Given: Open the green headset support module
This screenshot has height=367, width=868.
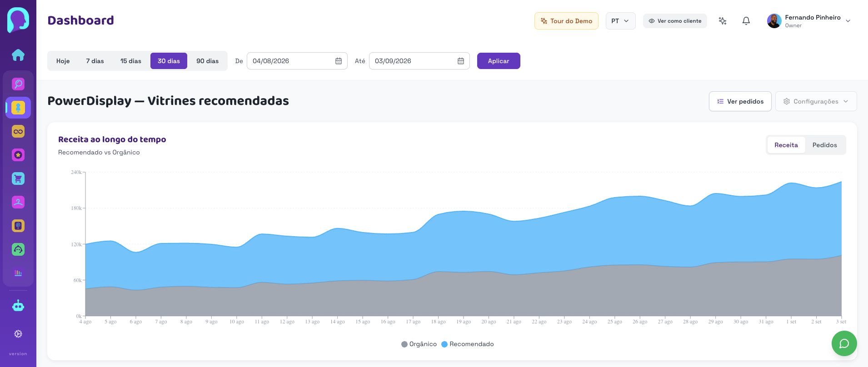Looking at the screenshot, I should click(18, 249).
